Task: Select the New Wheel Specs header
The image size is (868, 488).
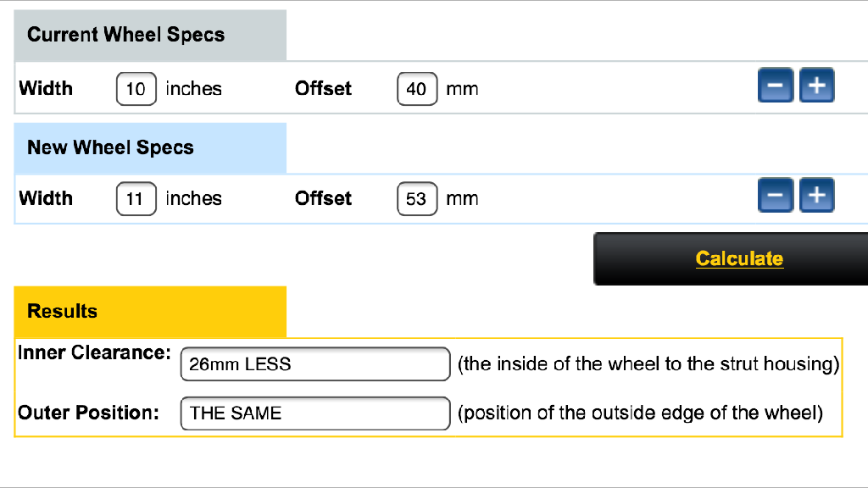Action: 111,147
